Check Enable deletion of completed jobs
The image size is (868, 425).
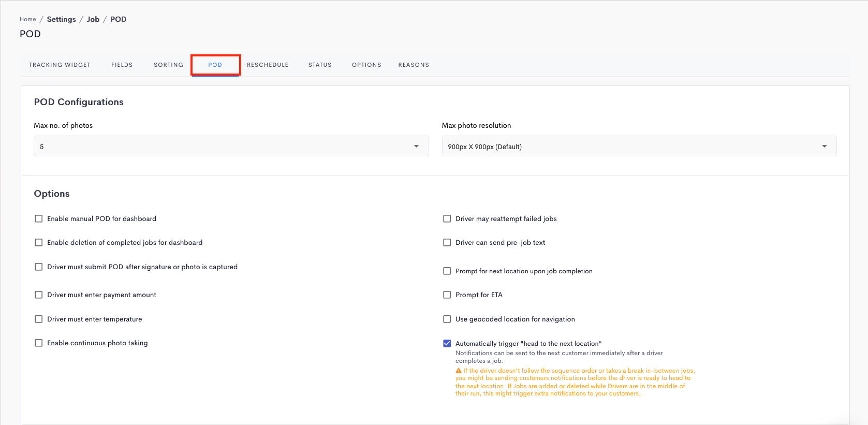[x=39, y=242]
